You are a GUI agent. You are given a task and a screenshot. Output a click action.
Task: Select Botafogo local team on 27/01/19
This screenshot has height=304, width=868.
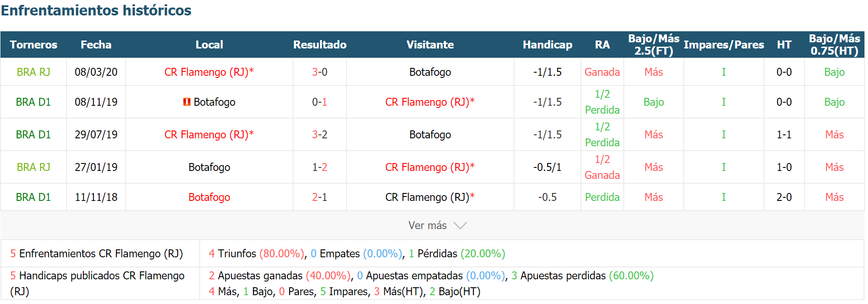209,167
